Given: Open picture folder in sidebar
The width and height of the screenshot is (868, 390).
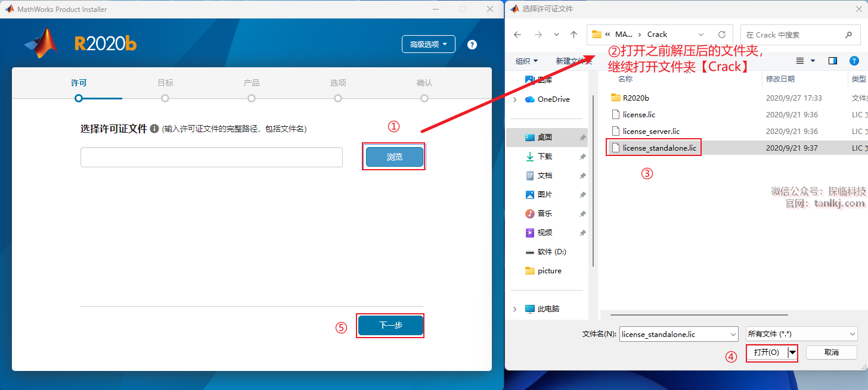Looking at the screenshot, I should point(549,271).
